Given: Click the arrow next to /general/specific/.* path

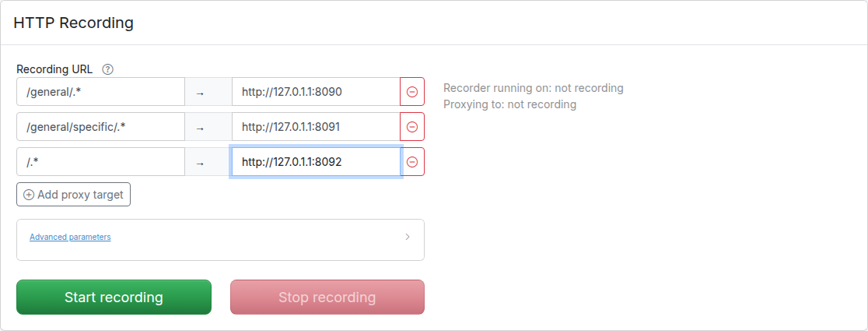Looking at the screenshot, I should point(200,128).
